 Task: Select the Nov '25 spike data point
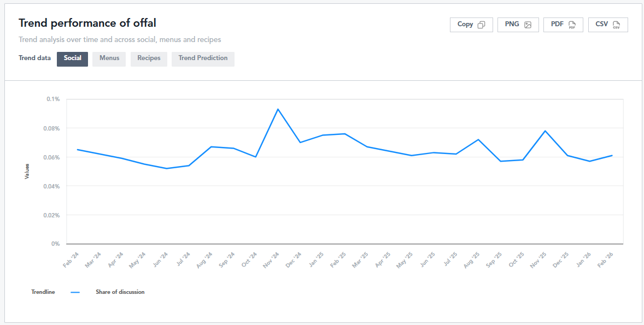pyautogui.click(x=545, y=131)
